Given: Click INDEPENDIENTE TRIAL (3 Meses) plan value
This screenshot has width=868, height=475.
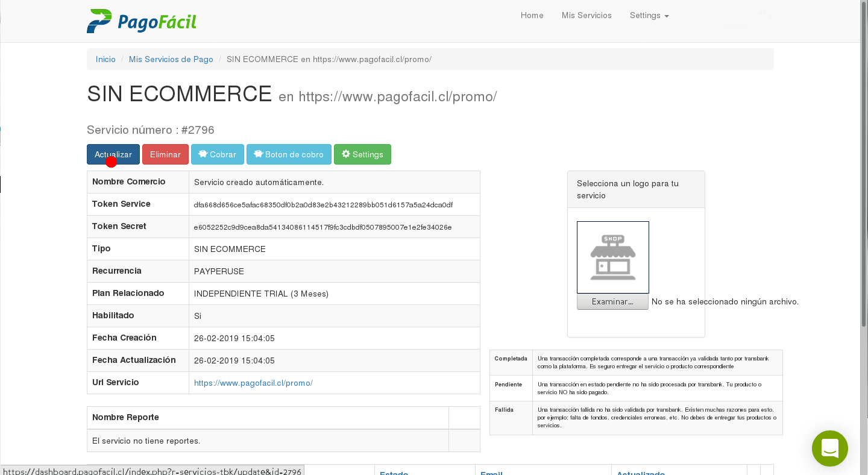Looking at the screenshot, I should (x=261, y=294).
